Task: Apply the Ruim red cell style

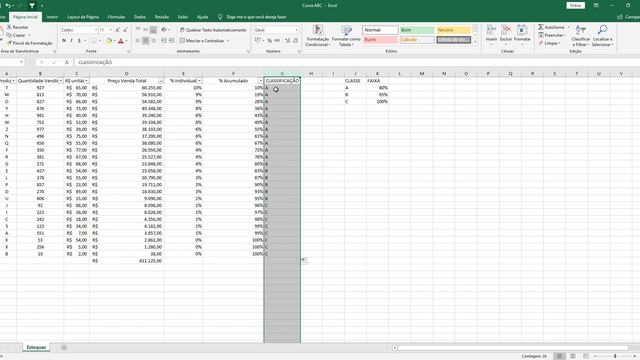Action: [x=380, y=40]
